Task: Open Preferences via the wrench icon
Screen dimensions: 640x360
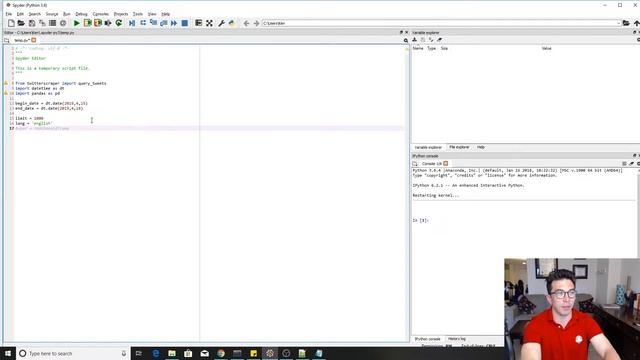Action: pos(221,23)
